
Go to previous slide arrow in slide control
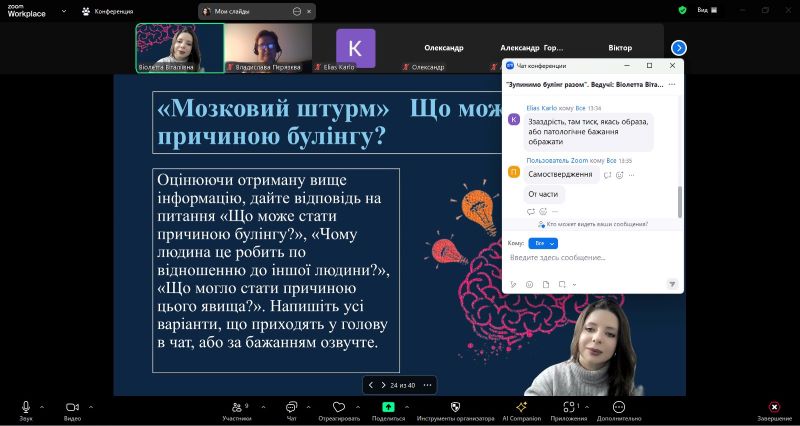point(371,385)
